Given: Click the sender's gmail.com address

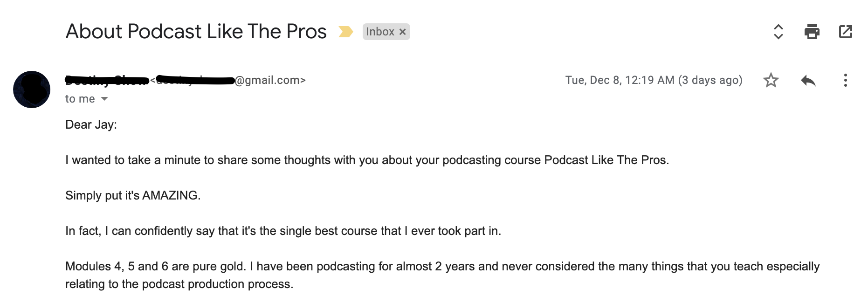Looking at the screenshot, I should pyautogui.click(x=227, y=80).
